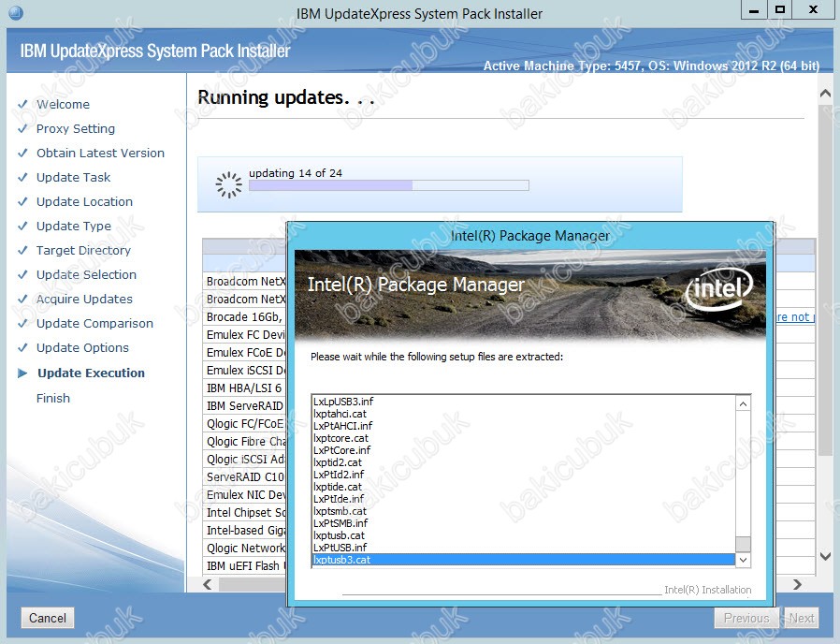This screenshot has height=644, width=840.
Task: Click the ServeRAID C10 update row
Action: tap(245, 476)
